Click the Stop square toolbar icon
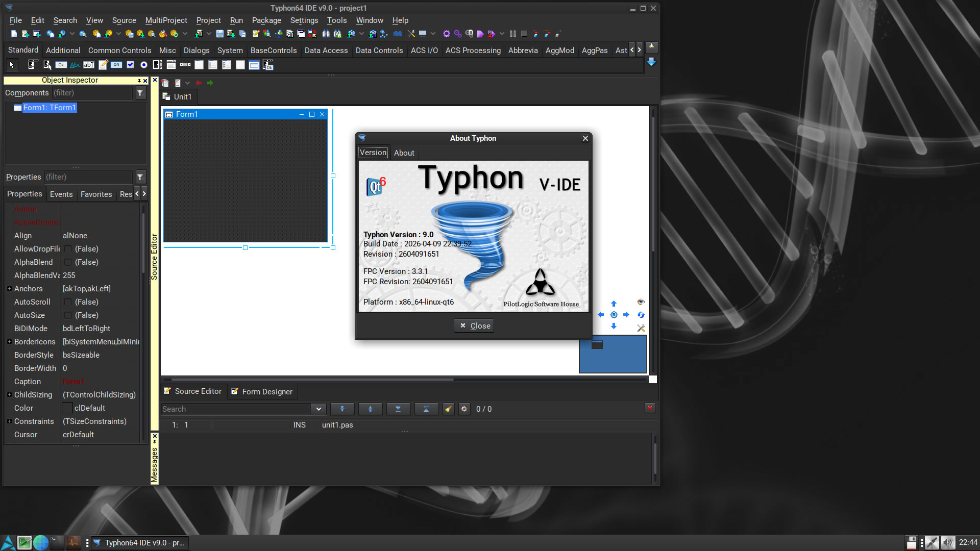The height and width of the screenshot is (551, 980). pyautogui.click(x=524, y=34)
